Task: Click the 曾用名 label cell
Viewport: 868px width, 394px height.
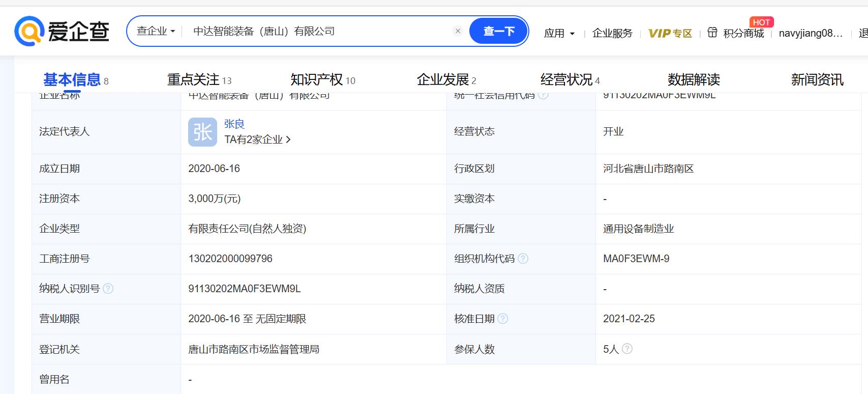Action: pos(106,379)
